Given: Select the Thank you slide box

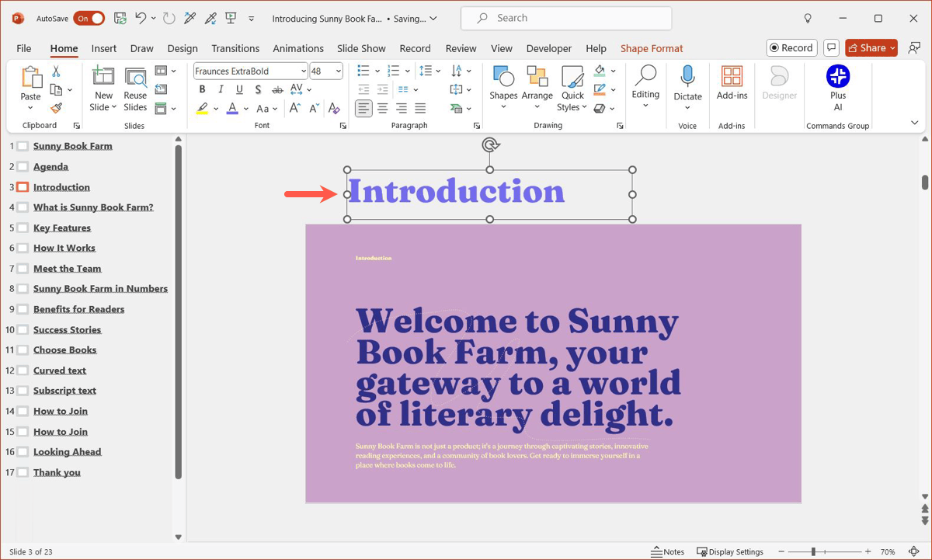Looking at the screenshot, I should click(x=23, y=472).
